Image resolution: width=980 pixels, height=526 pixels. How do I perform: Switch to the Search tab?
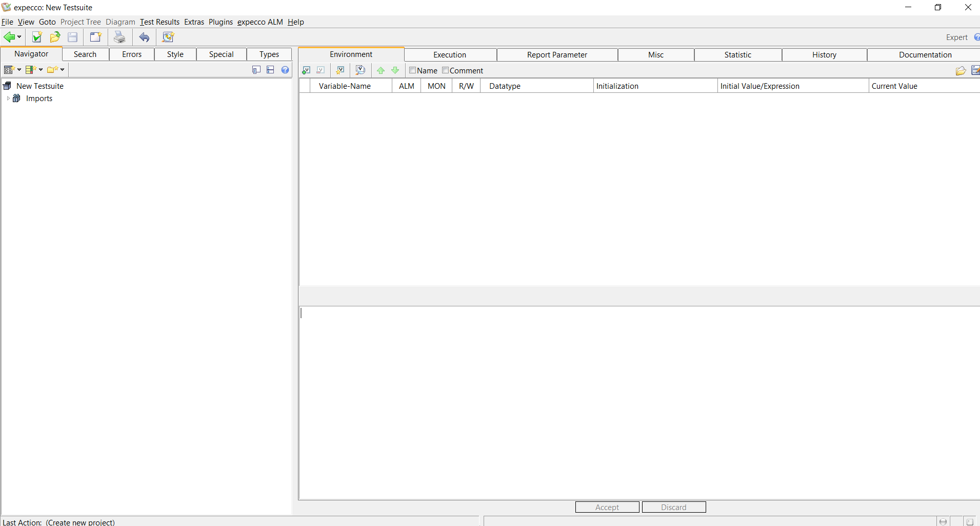[85, 54]
